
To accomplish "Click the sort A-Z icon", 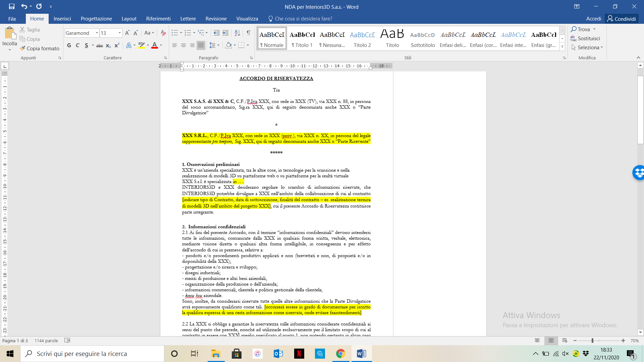I will coord(237,33).
